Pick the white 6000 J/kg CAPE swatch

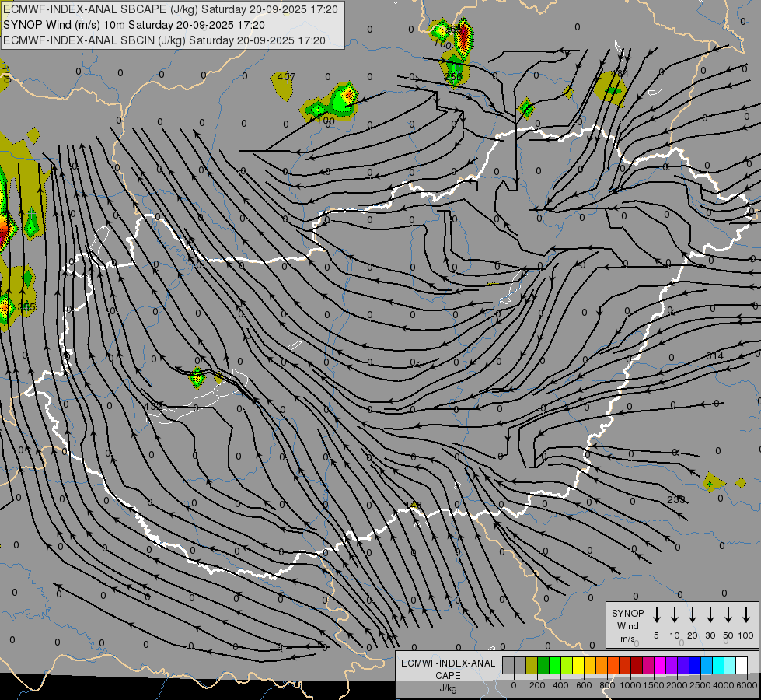(742, 665)
